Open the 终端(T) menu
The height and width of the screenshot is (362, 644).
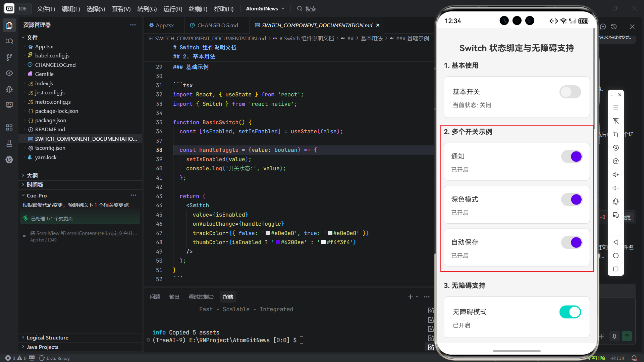[x=198, y=9]
